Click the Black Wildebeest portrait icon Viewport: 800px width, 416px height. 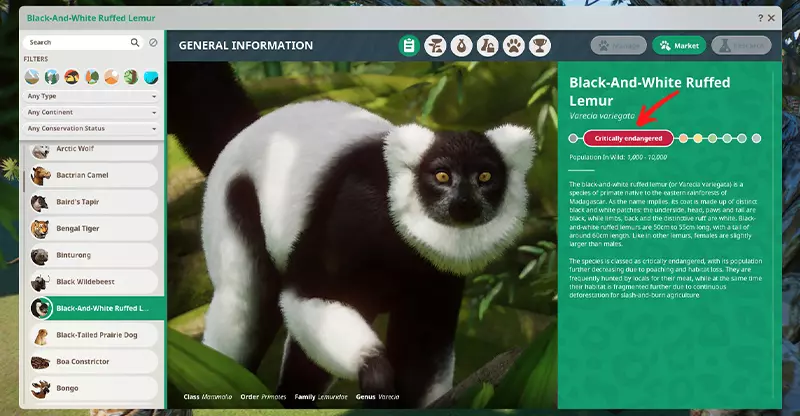40,282
